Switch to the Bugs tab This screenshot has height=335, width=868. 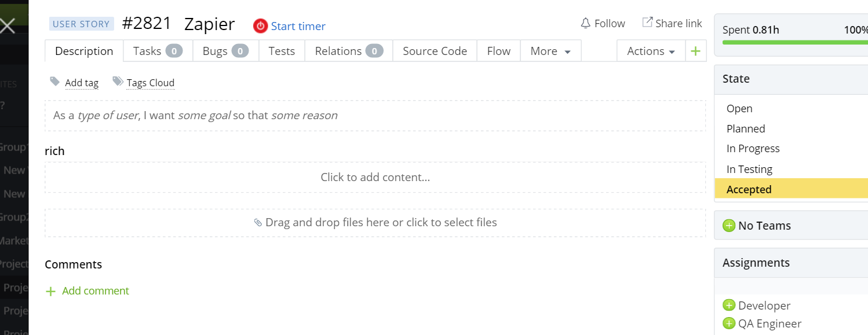pos(214,51)
